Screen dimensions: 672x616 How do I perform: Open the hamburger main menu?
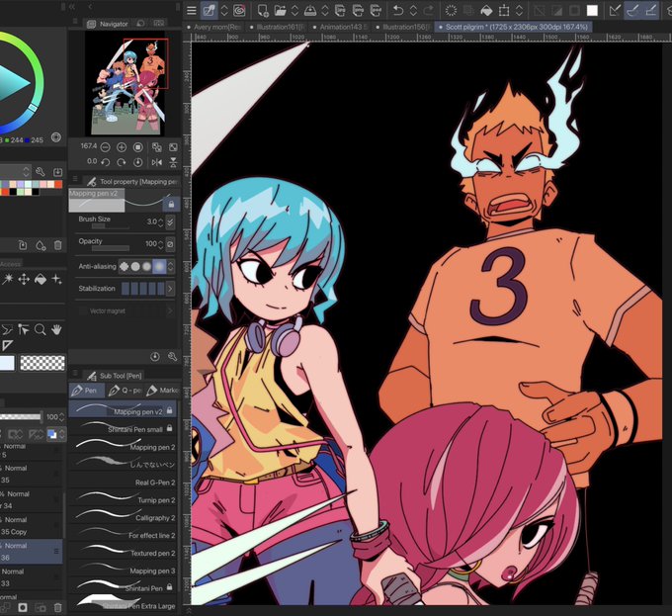[192, 10]
